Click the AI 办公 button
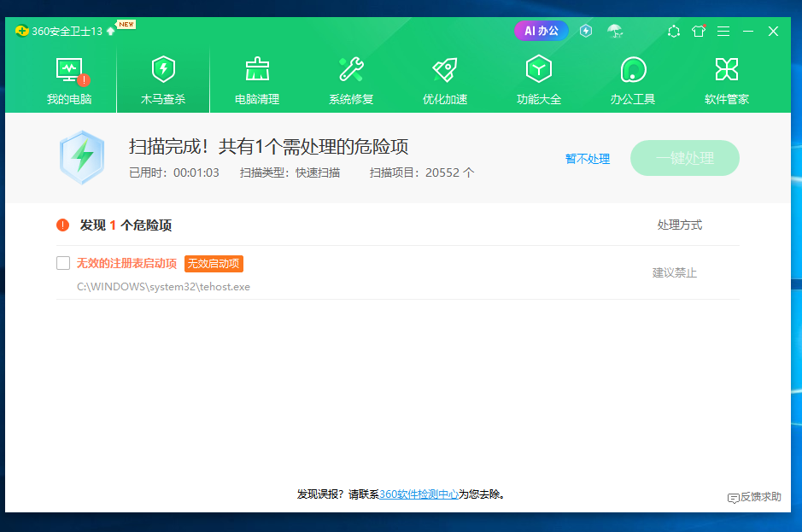The height and width of the screenshot is (532, 802). [541, 31]
